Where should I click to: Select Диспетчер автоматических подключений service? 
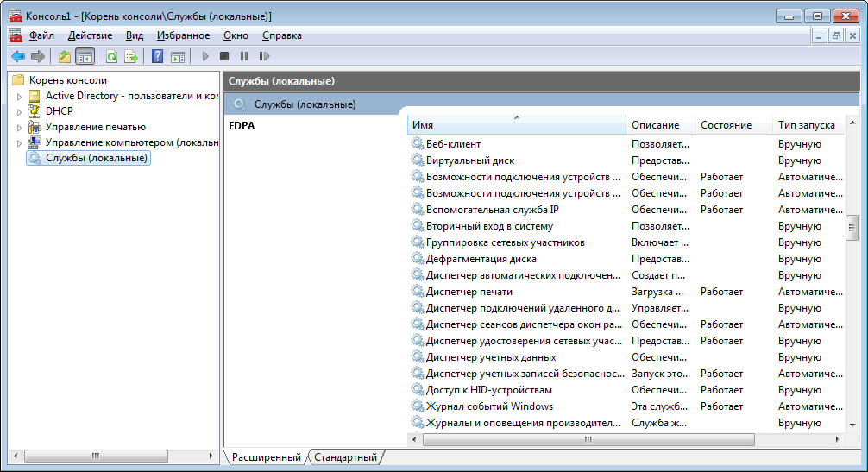(x=626, y=275)
